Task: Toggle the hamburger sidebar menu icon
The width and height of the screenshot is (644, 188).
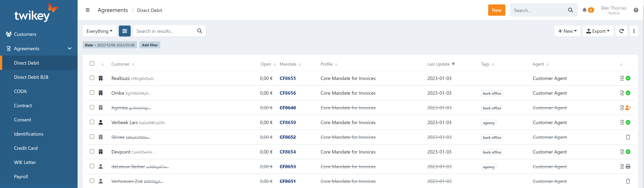Action: (88, 10)
